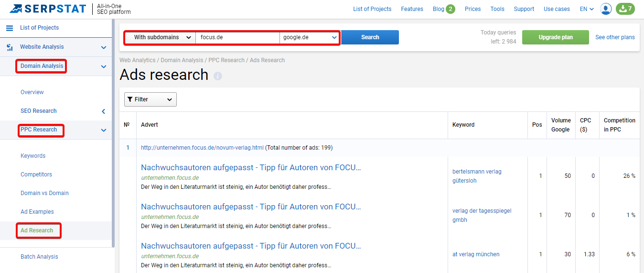
Task: Click the blue Search button
Action: [370, 37]
